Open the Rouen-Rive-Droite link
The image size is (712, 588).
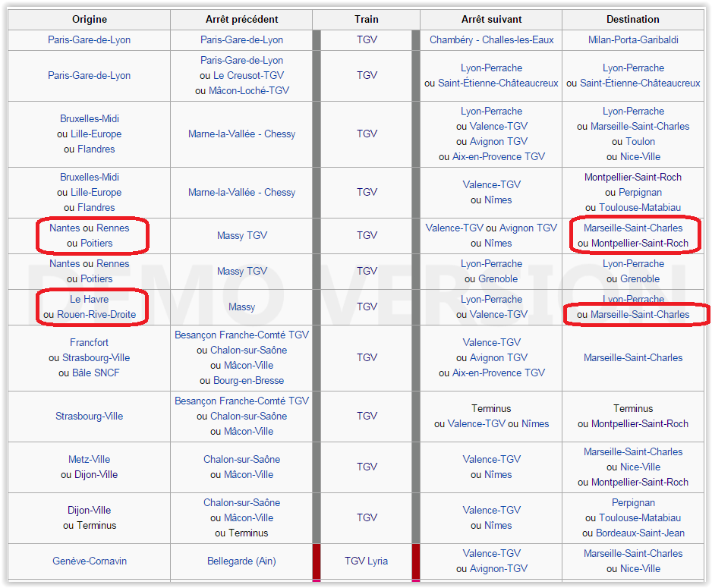click(96, 314)
